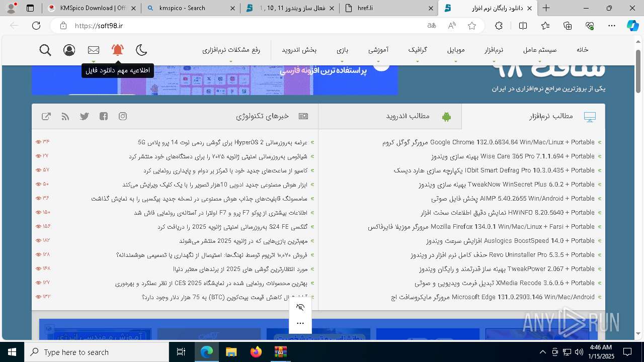Open Task View on the taskbar
Viewport: 644px width, 362px height.
[181, 352]
